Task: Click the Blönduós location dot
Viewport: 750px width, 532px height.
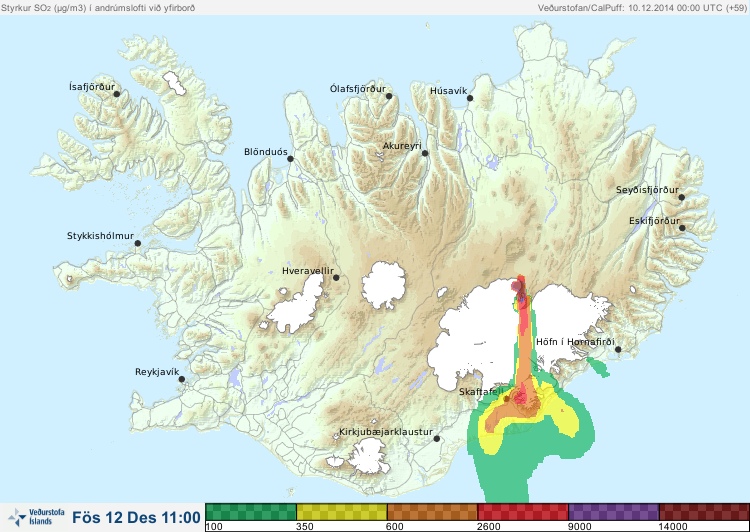Action: 290,159
